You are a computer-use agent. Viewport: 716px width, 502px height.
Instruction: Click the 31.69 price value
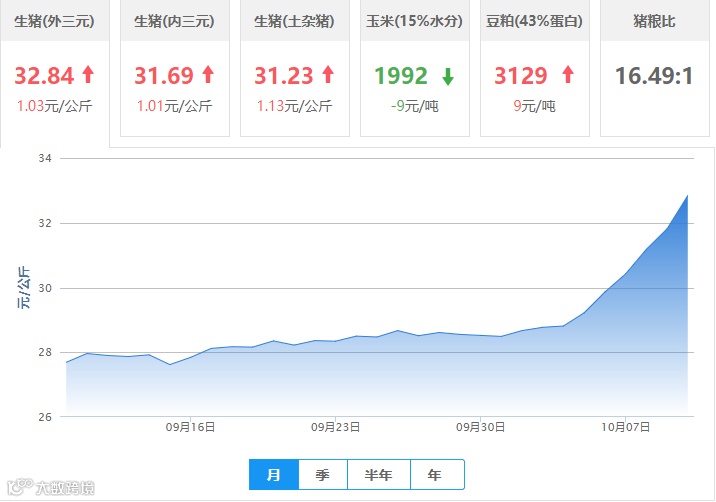click(x=164, y=76)
